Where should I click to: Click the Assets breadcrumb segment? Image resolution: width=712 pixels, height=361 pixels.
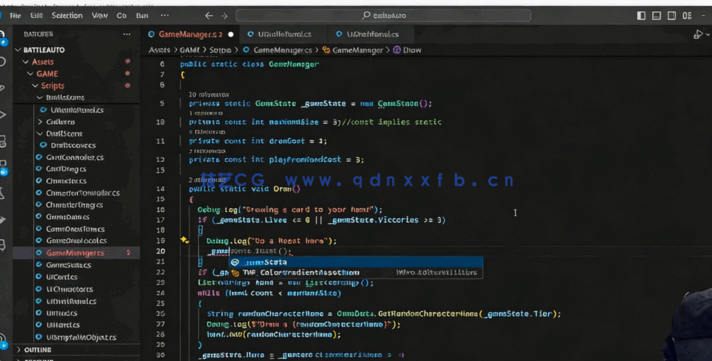click(159, 50)
